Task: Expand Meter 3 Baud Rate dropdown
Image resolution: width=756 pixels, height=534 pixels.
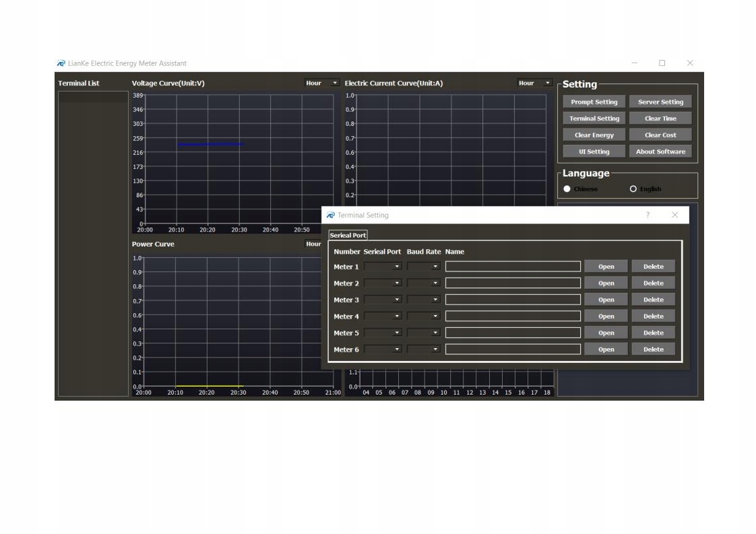Action: pyautogui.click(x=424, y=299)
